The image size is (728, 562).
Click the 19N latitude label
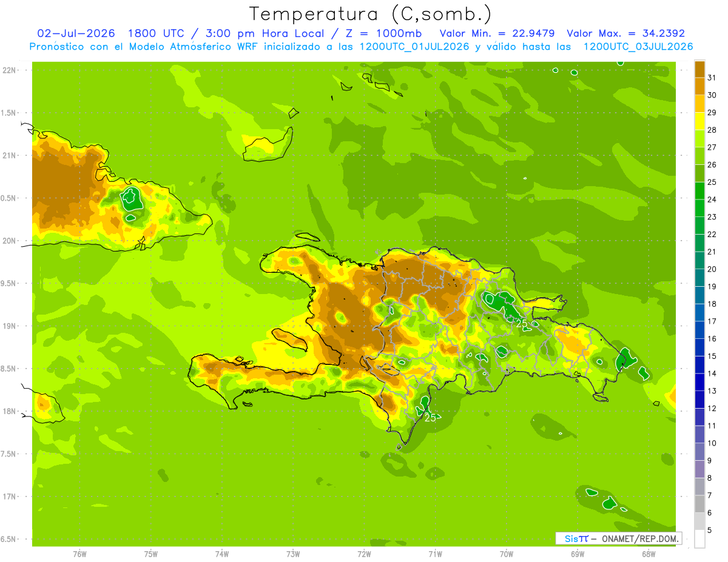point(9,326)
